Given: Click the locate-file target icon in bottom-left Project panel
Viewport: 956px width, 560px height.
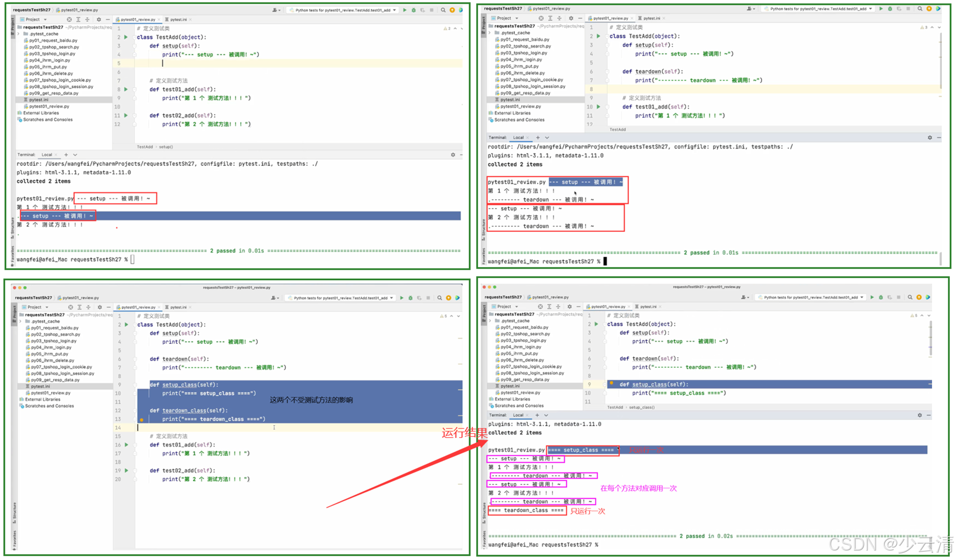Looking at the screenshot, I should [x=70, y=307].
